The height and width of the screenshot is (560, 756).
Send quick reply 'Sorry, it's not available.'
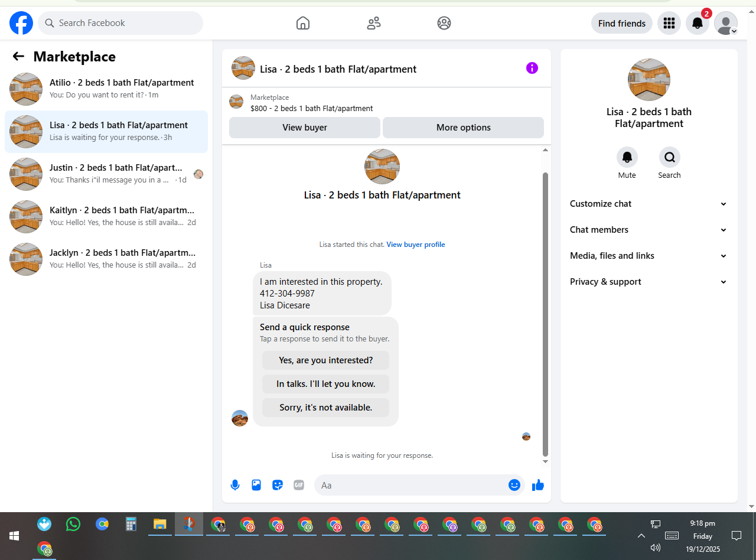click(x=326, y=408)
